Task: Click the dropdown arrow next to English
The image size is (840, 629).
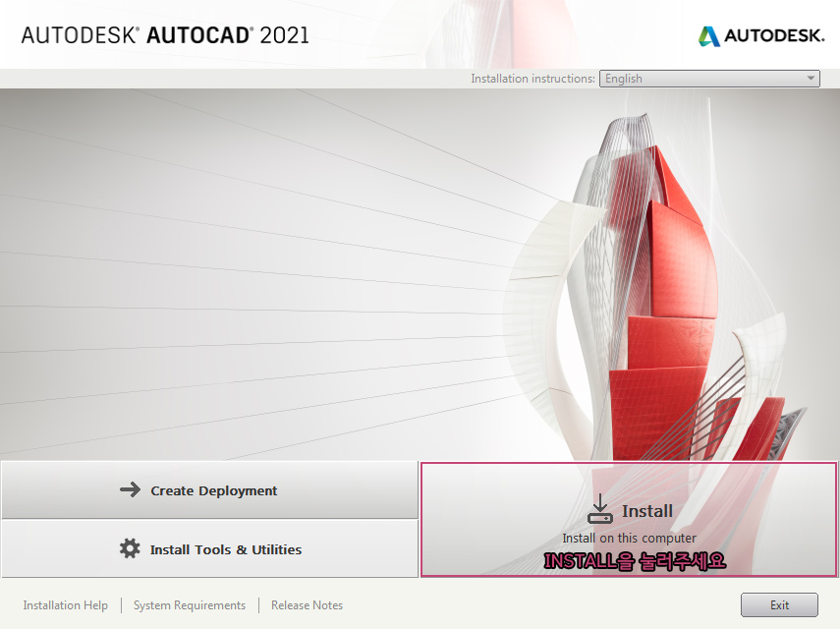Action: coord(811,79)
